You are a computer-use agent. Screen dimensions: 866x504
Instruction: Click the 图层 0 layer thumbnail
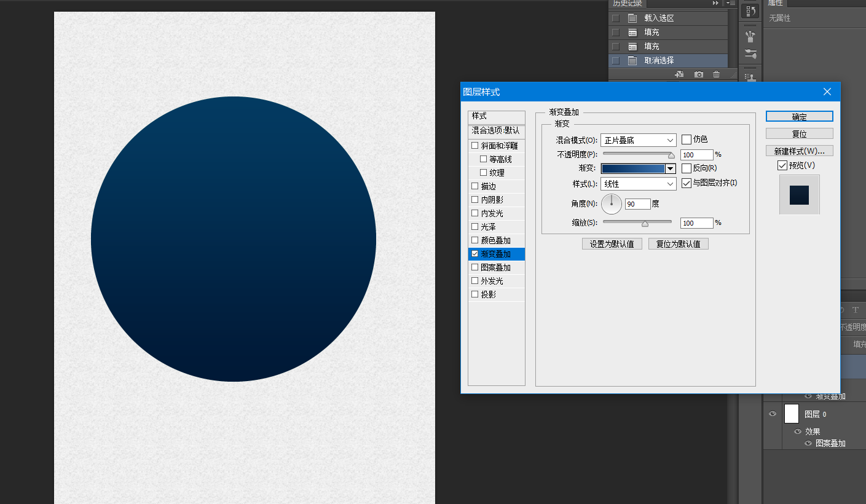tap(792, 414)
